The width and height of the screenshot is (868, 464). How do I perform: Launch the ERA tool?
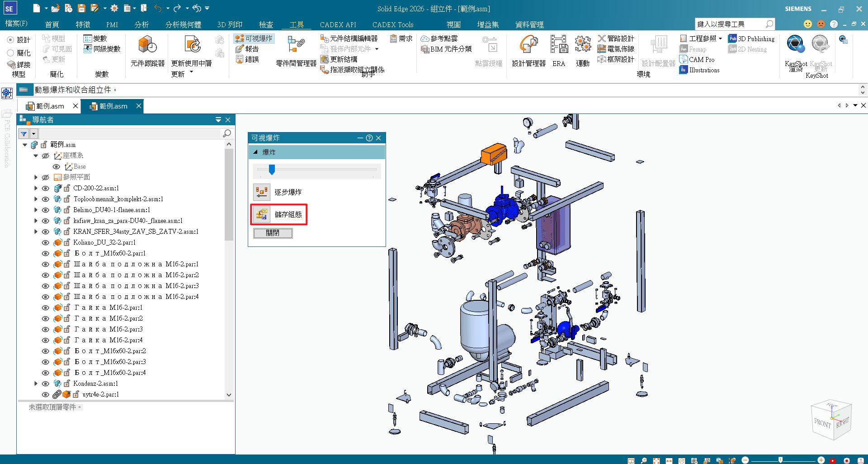(x=559, y=45)
